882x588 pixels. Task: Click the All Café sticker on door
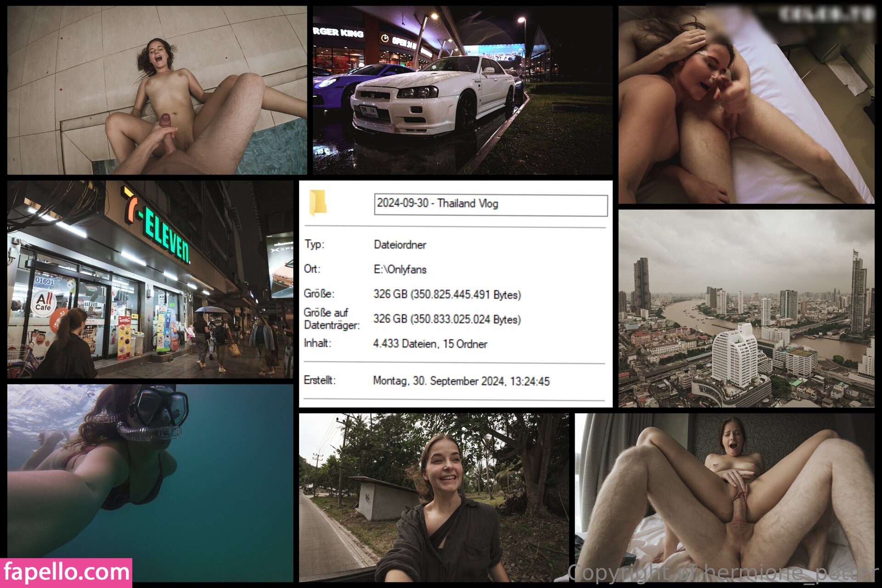tap(43, 302)
